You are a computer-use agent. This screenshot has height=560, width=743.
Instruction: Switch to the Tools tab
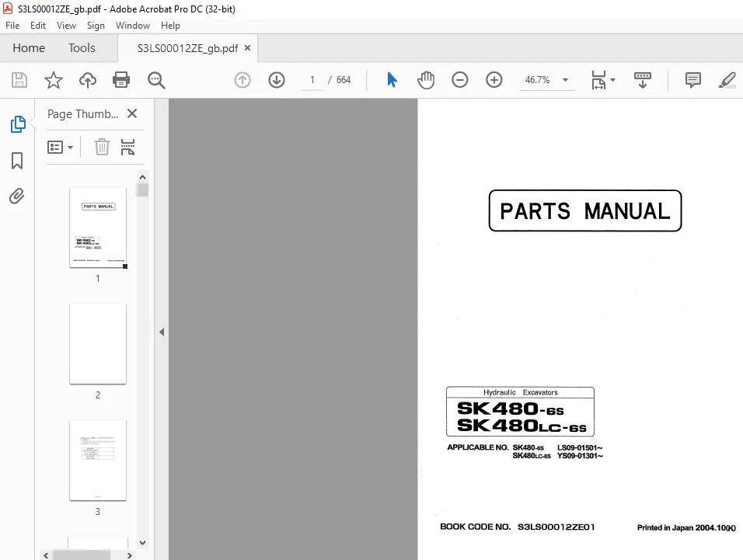(82, 48)
